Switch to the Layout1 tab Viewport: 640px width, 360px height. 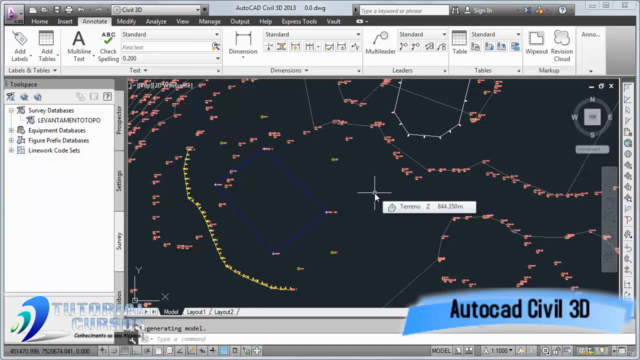[x=196, y=312]
